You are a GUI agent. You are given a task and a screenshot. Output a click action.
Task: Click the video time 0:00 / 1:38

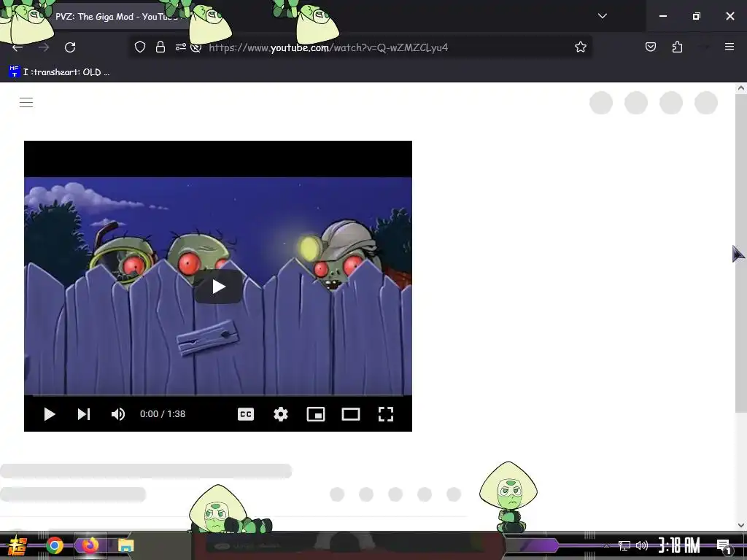(x=163, y=414)
